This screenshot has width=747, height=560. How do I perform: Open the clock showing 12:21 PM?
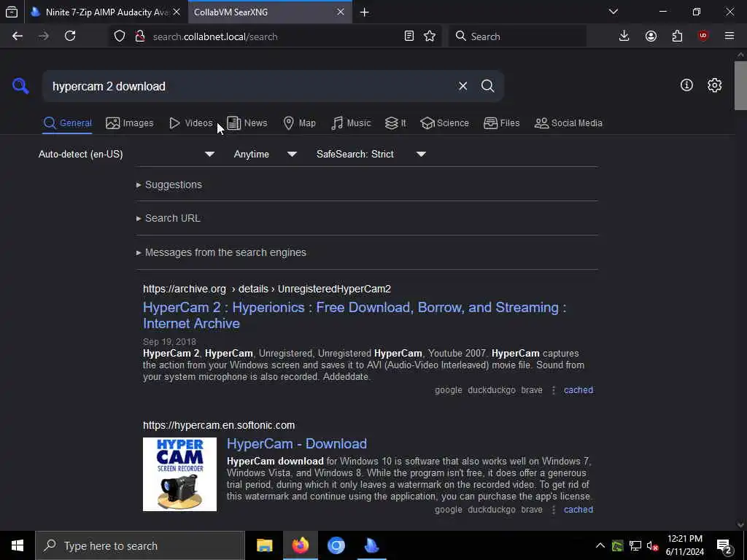[x=684, y=545]
